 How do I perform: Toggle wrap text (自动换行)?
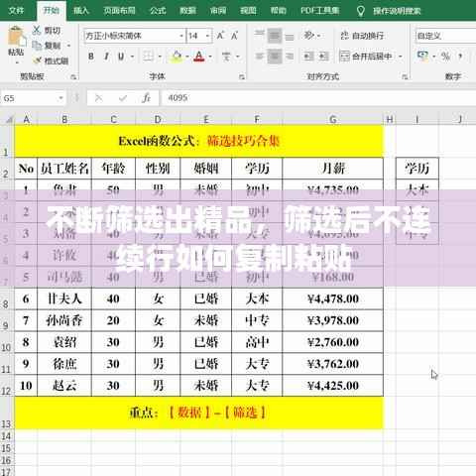coord(362,36)
